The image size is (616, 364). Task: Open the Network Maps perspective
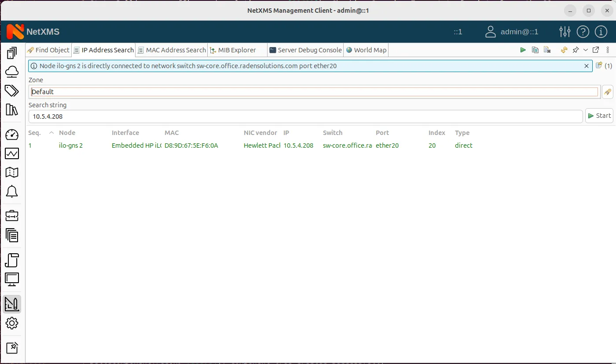point(12,172)
